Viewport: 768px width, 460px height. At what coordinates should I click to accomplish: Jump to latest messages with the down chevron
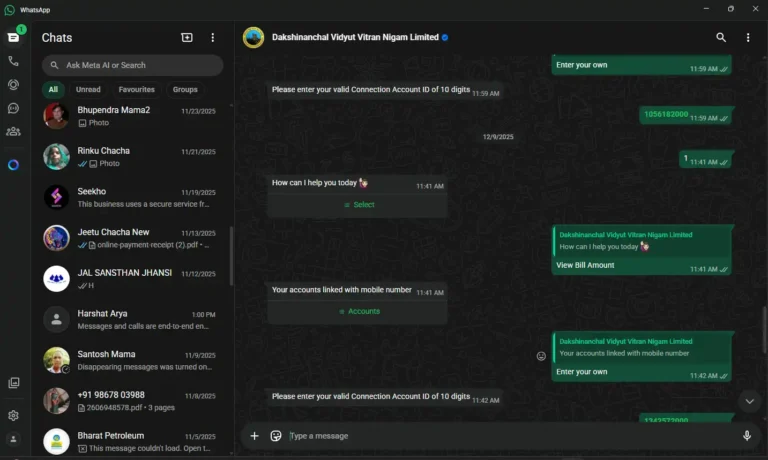pos(749,401)
